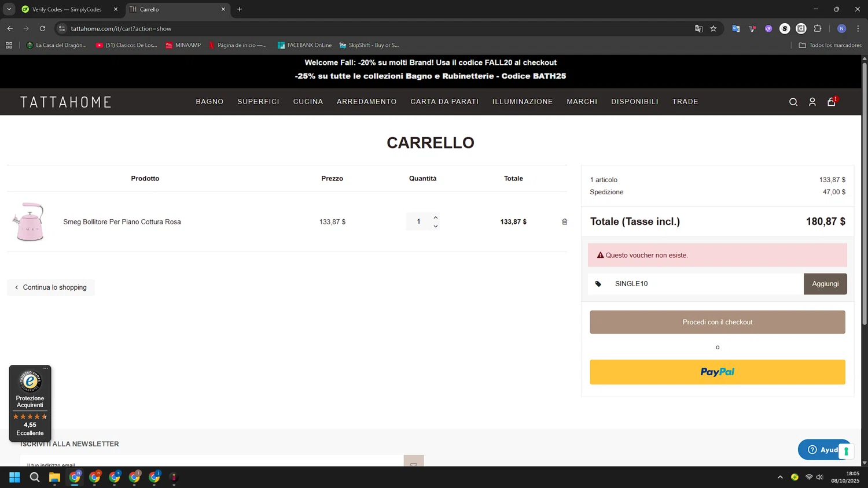
Task: Open Todos los marcadores folder
Action: coord(830,45)
